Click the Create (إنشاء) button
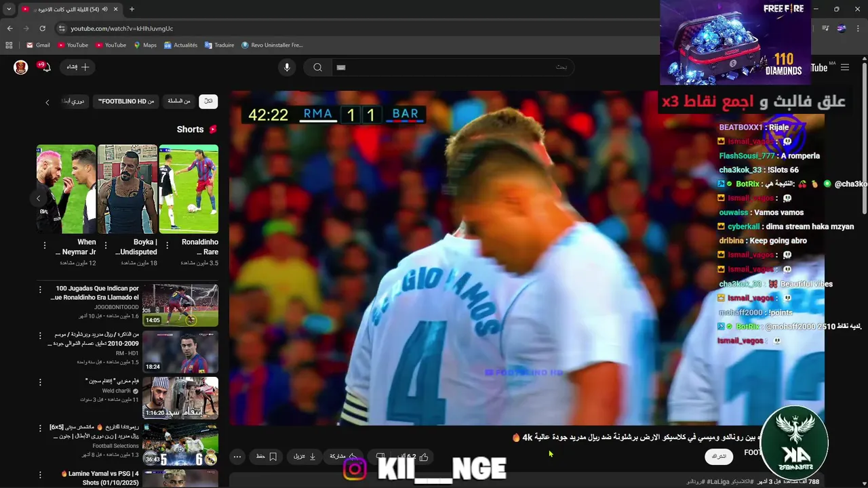The height and width of the screenshot is (488, 868). pos(77,67)
